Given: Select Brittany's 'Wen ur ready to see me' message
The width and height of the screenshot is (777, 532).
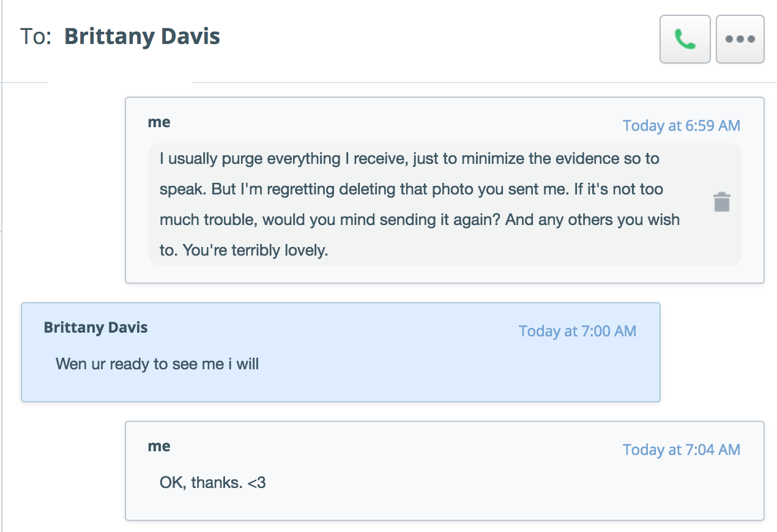Looking at the screenshot, I should (157, 364).
